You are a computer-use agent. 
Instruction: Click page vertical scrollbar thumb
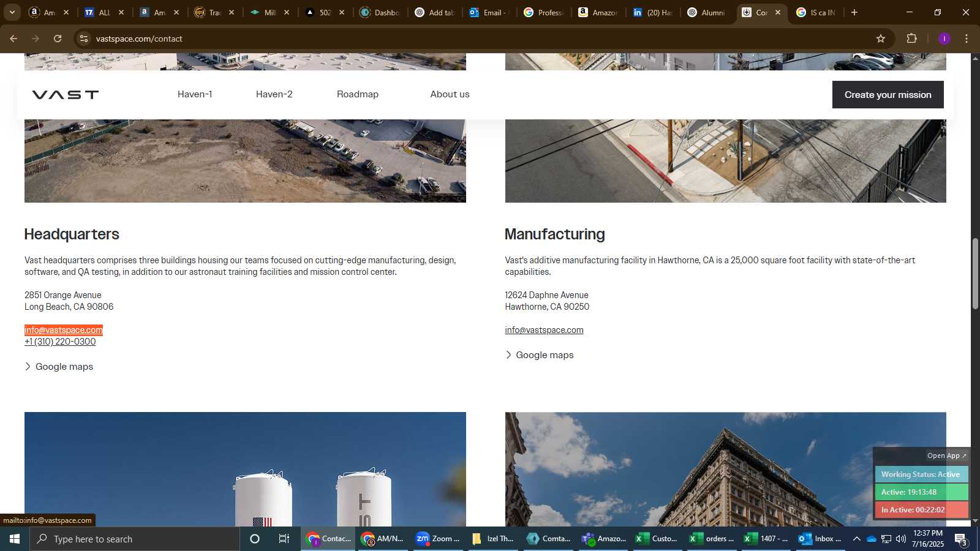click(975, 274)
